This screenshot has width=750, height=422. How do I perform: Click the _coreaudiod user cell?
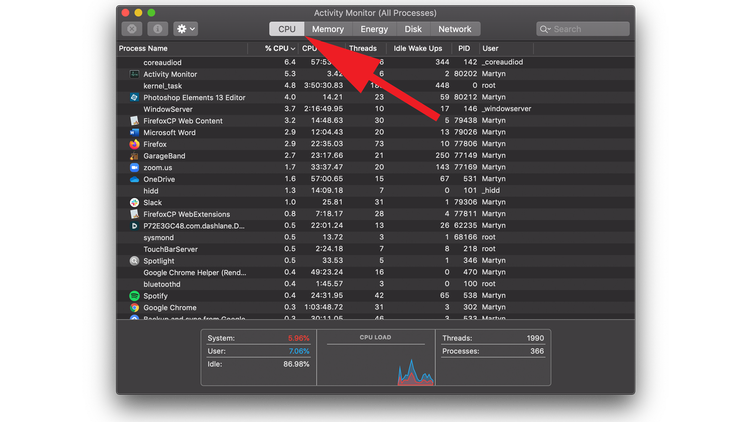coord(502,62)
